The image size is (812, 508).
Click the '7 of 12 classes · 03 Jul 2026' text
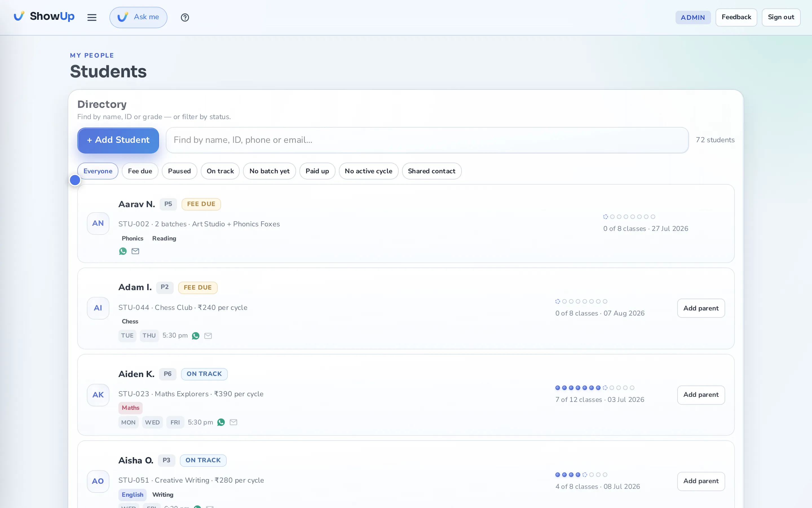click(600, 400)
